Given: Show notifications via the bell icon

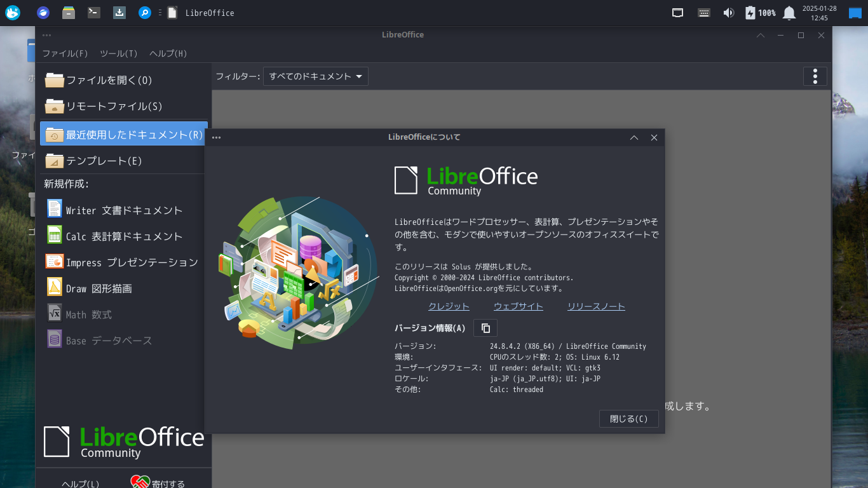Looking at the screenshot, I should click(789, 13).
